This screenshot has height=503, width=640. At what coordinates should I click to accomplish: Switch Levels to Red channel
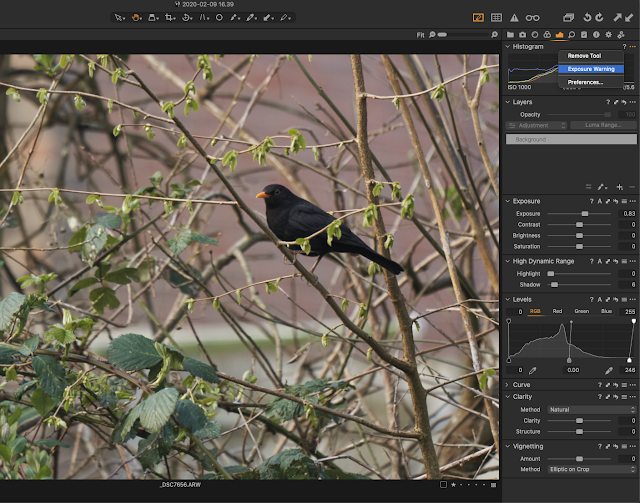[x=557, y=311]
